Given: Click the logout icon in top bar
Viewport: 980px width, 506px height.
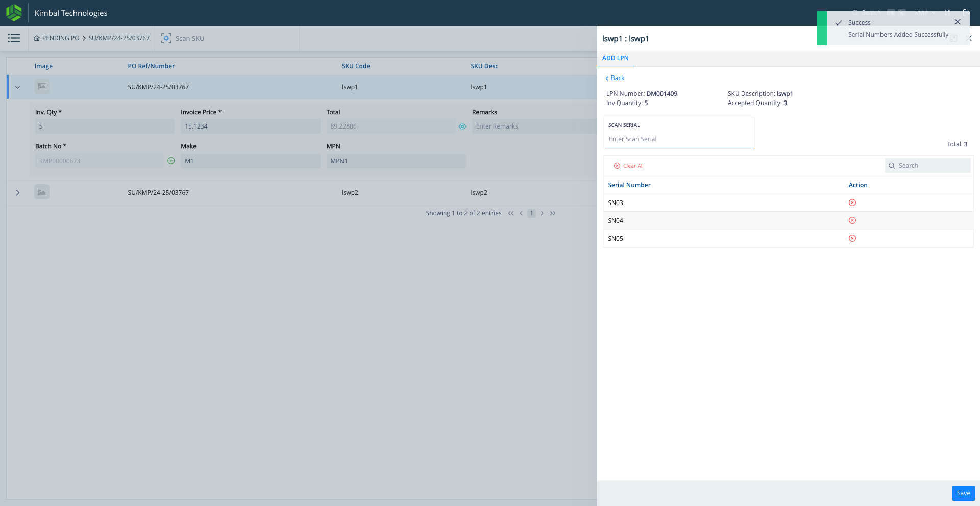Looking at the screenshot, I should [966, 12].
